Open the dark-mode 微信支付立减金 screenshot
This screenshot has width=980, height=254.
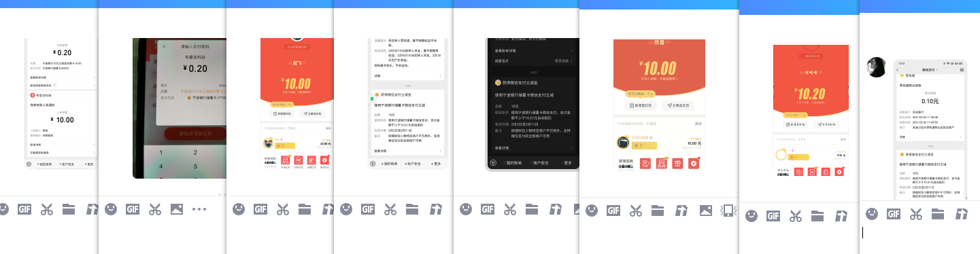[x=532, y=104]
